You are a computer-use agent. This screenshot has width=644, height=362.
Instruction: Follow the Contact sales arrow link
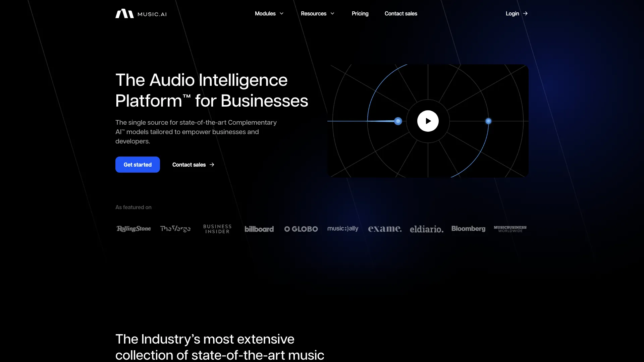point(193,165)
